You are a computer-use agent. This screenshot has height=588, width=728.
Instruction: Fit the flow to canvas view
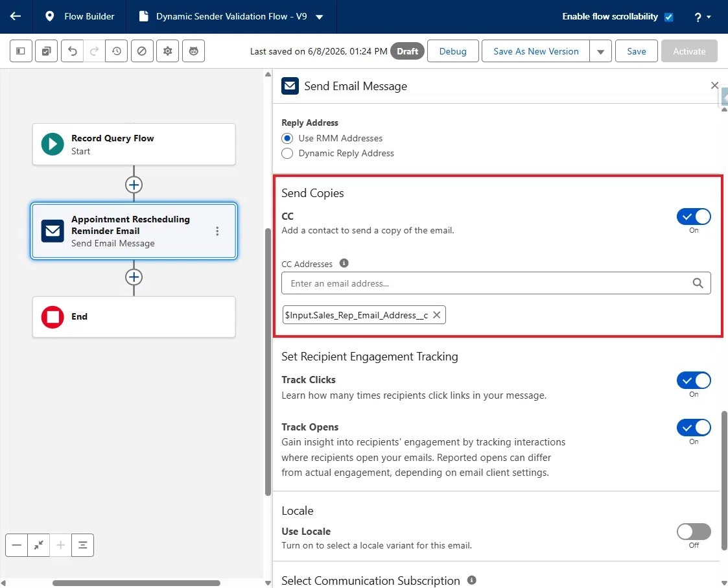click(x=38, y=545)
